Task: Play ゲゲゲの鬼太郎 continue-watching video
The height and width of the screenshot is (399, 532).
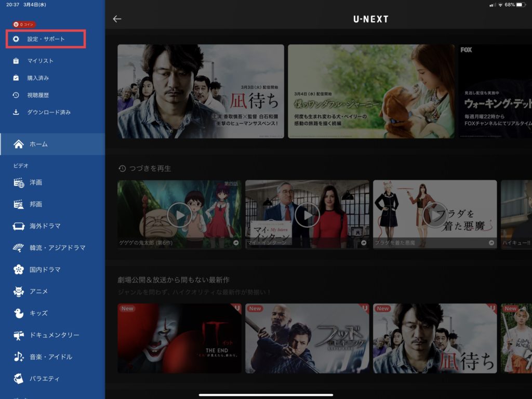Action: coord(179,215)
